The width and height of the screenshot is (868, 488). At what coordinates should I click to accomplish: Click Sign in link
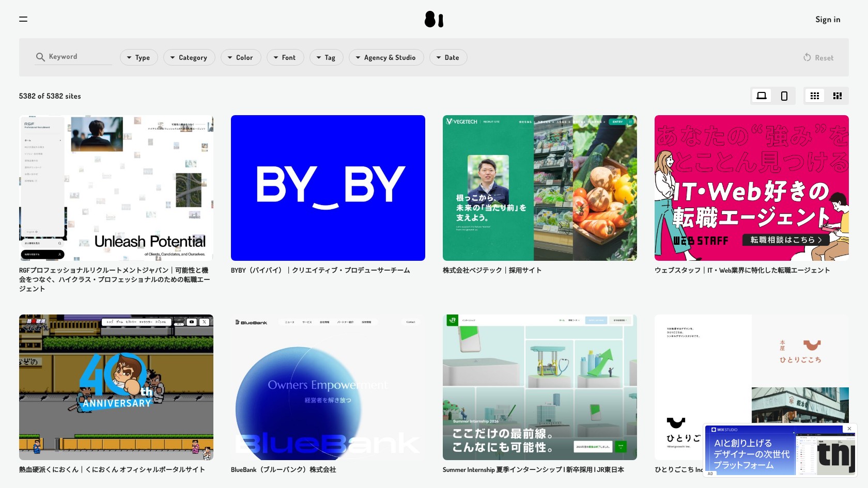point(828,19)
